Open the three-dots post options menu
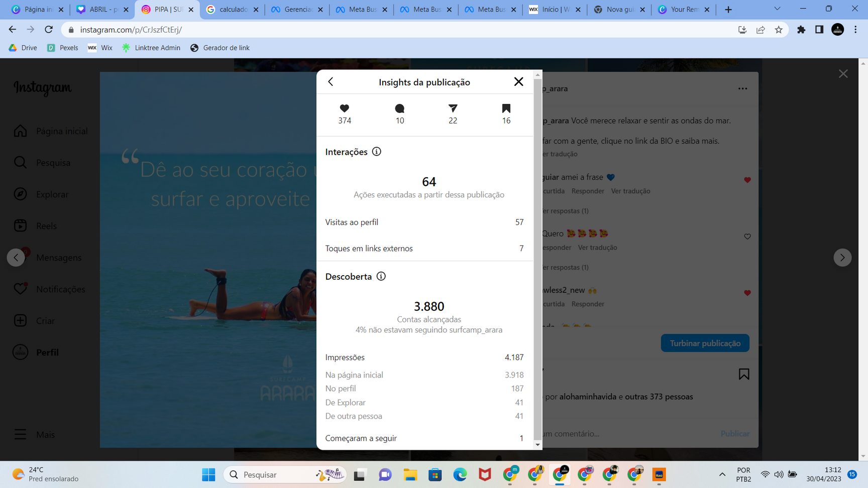 click(742, 89)
